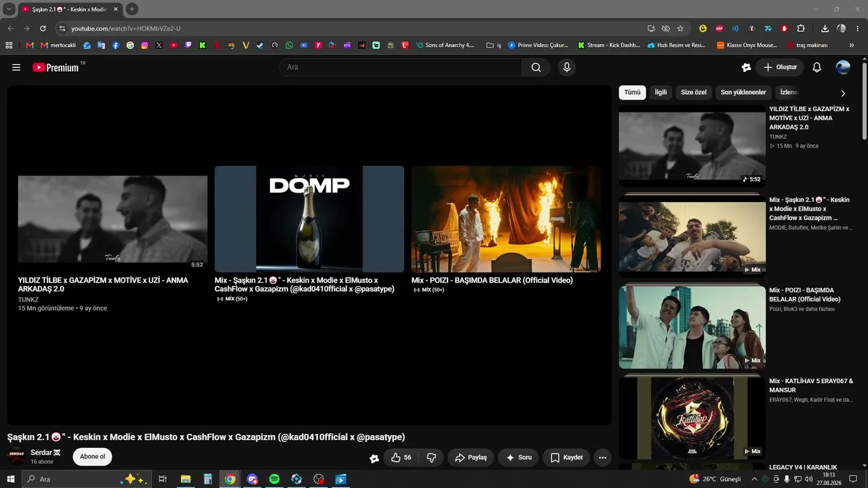The width and height of the screenshot is (868, 488).
Task: Open Chrome extensions puzzle icon
Action: 801,28
